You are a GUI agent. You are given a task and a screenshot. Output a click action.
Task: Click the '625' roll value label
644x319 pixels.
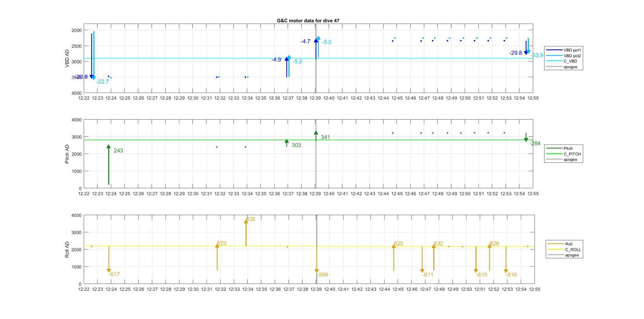click(x=398, y=244)
